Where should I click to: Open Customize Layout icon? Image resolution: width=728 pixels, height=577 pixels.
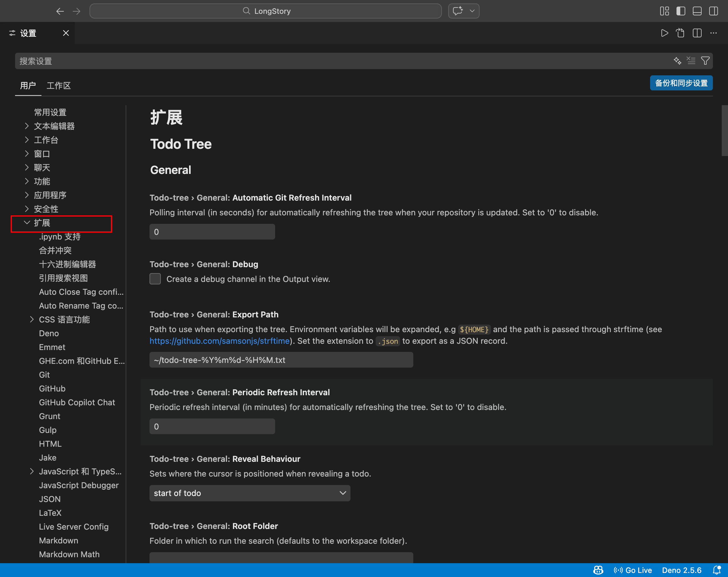tap(664, 11)
